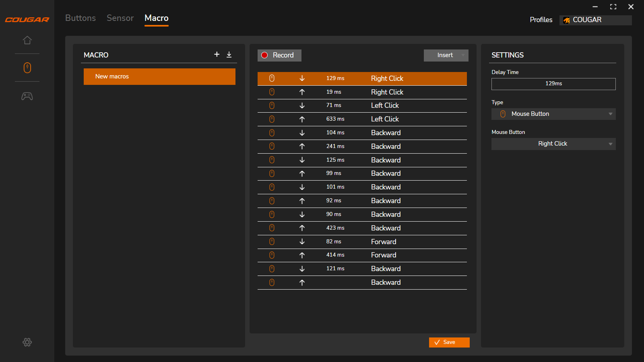Open the home page icon in sidebar
The image size is (644, 362).
click(x=27, y=40)
